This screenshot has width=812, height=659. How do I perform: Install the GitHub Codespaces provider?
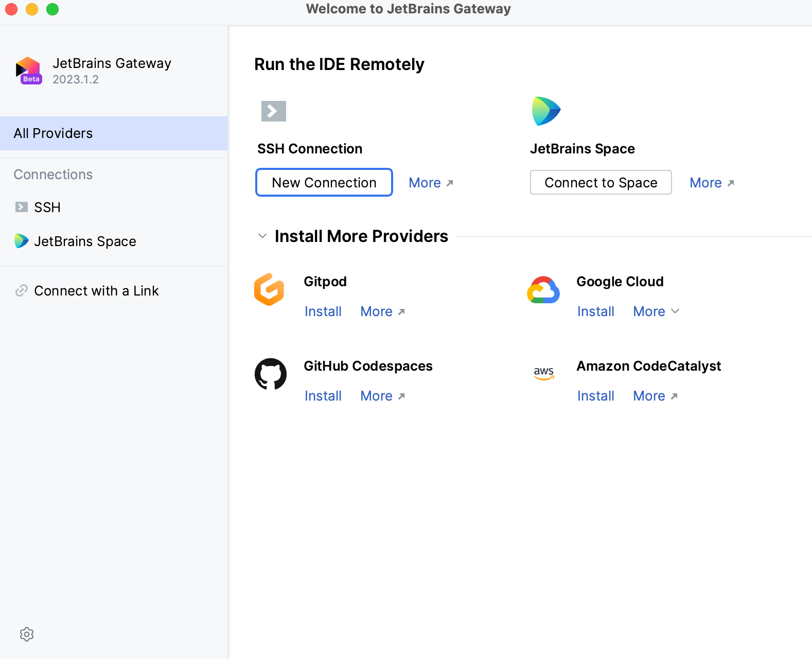point(323,396)
